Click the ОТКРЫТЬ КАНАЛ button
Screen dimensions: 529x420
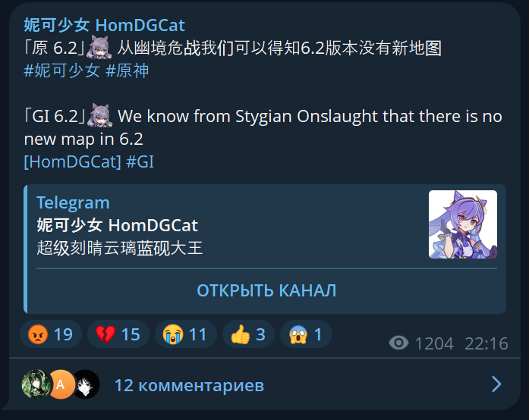(266, 290)
